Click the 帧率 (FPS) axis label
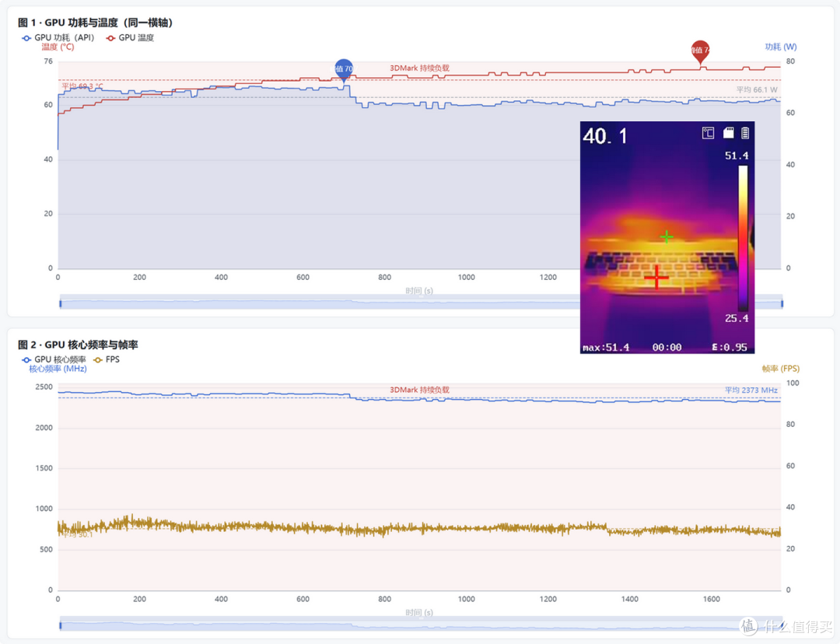The image size is (840, 644). (781, 369)
